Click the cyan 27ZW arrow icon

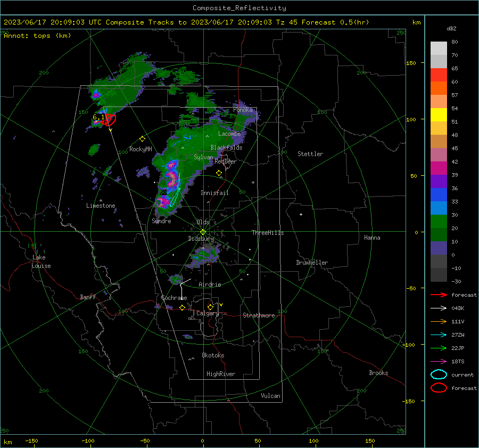point(439,335)
